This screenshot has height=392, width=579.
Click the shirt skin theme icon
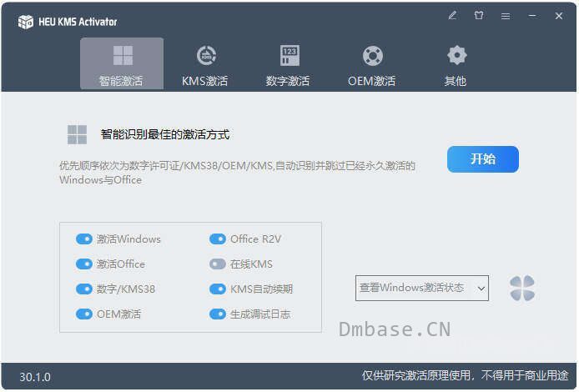point(479,16)
